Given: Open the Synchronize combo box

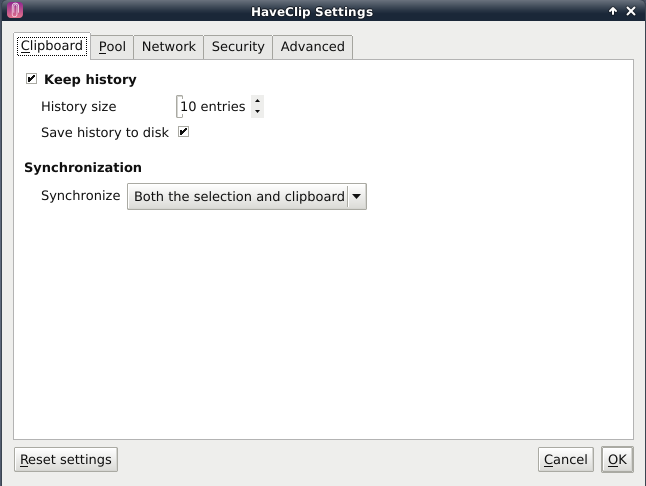Looking at the screenshot, I should (239, 197).
